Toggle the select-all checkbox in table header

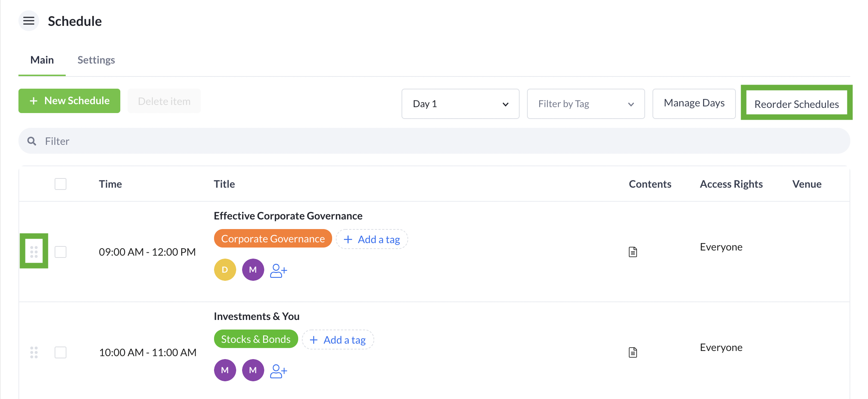[61, 184]
